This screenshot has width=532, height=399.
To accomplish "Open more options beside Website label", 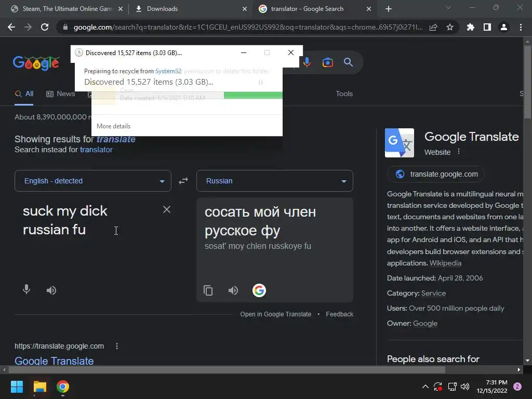I will point(459,151).
